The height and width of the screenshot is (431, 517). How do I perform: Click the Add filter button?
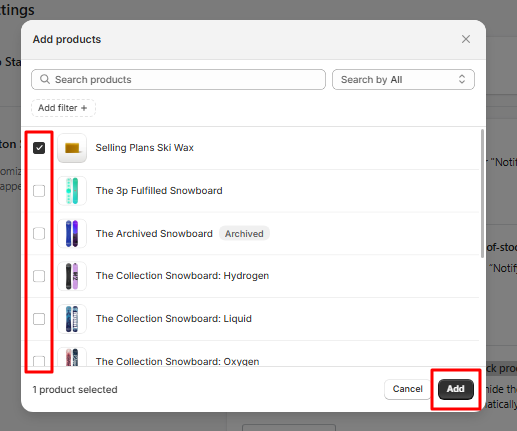pos(63,108)
